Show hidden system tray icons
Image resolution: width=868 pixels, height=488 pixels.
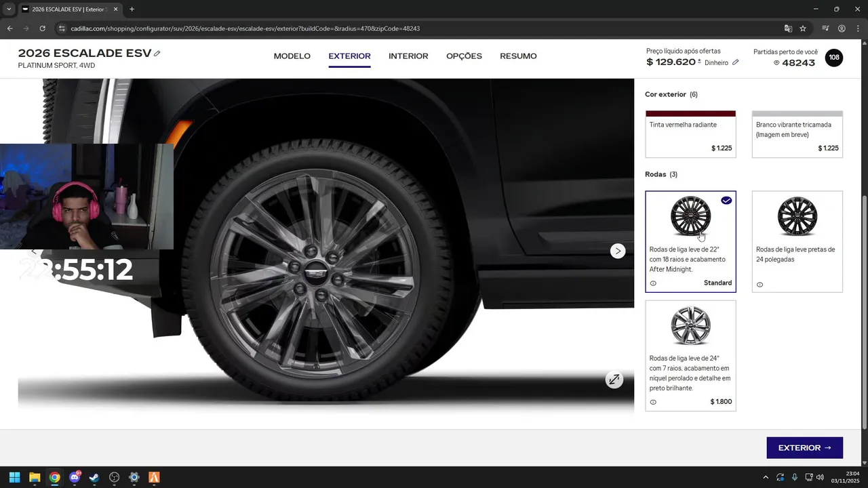click(766, 477)
